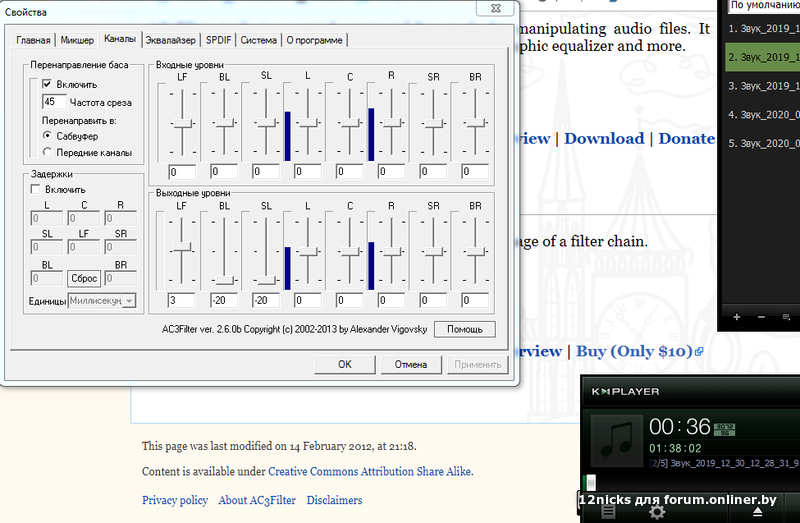Open the Эквалайзер tab
The width and height of the screenshot is (800, 523).
coord(170,40)
